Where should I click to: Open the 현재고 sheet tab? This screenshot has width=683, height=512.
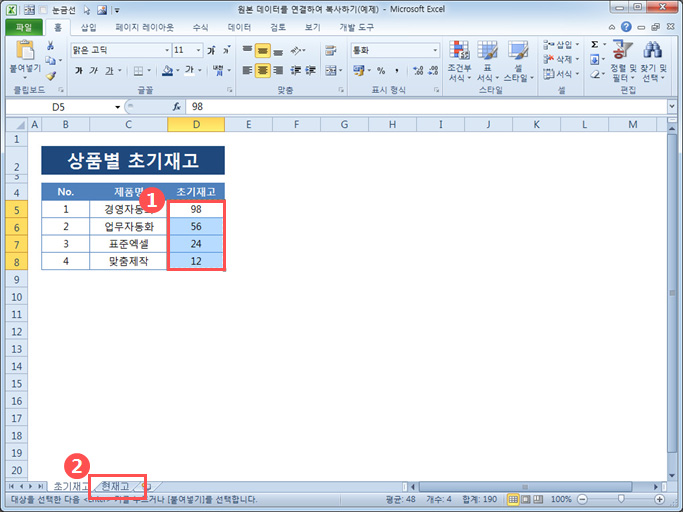point(115,486)
